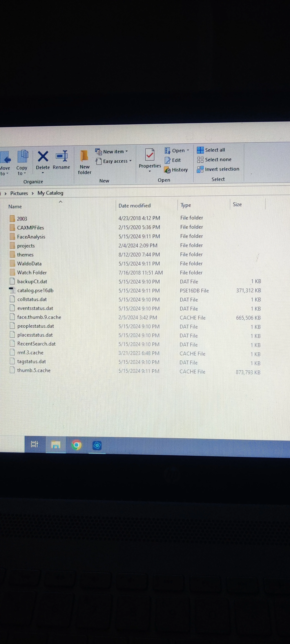Viewport: 290px width, 644px height.
Task: Select thumb.5.cache file icon
Action: pos(12,370)
